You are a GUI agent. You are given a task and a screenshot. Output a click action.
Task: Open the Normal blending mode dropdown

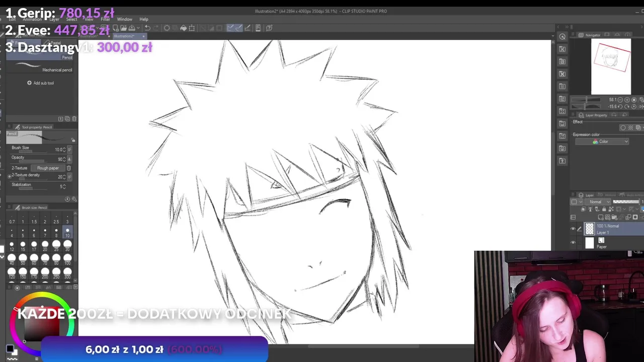[598, 202]
